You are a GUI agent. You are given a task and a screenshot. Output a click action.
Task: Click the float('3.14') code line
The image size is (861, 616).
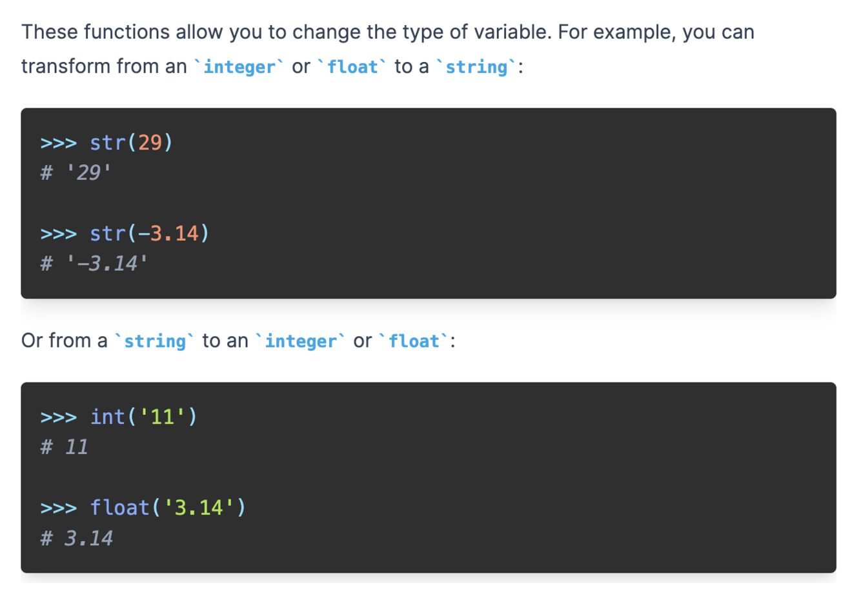[143, 508]
